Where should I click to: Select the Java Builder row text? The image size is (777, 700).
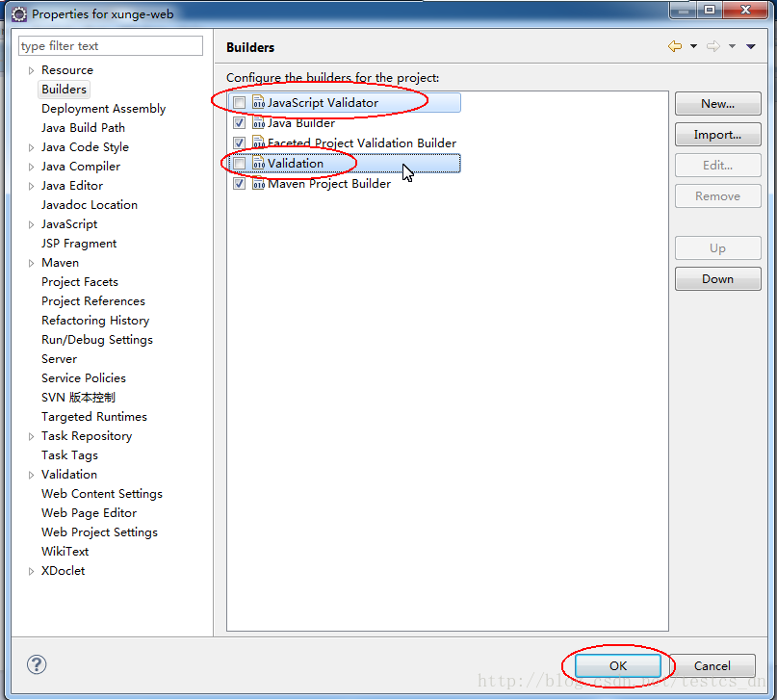point(301,123)
